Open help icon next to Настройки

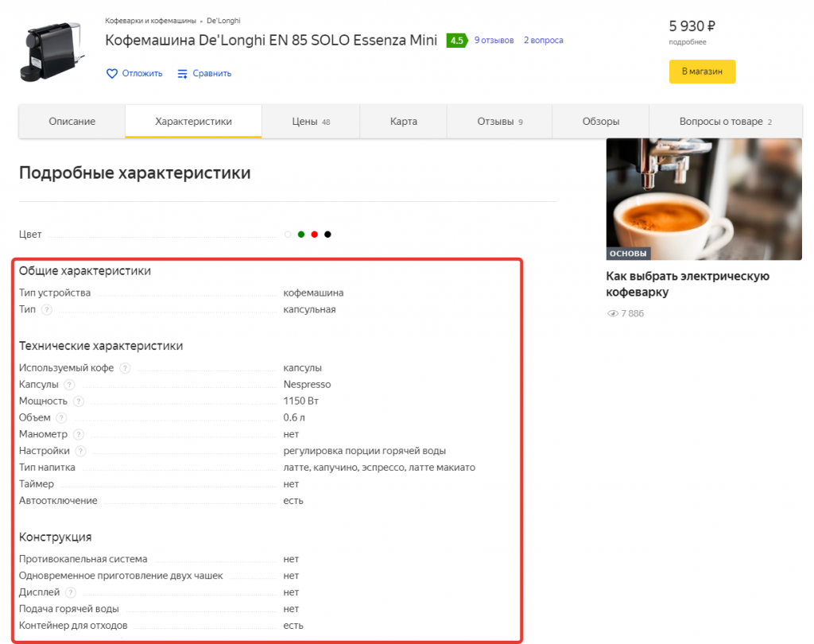80,451
